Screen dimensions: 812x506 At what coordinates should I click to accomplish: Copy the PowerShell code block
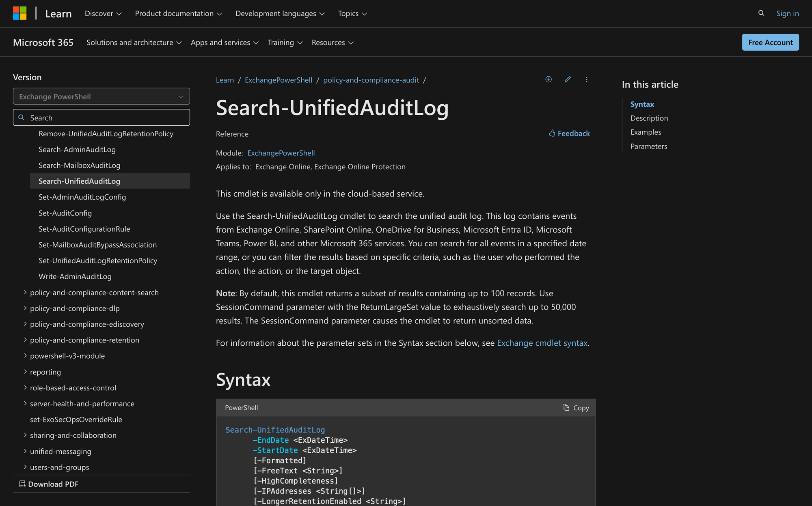click(576, 407)
